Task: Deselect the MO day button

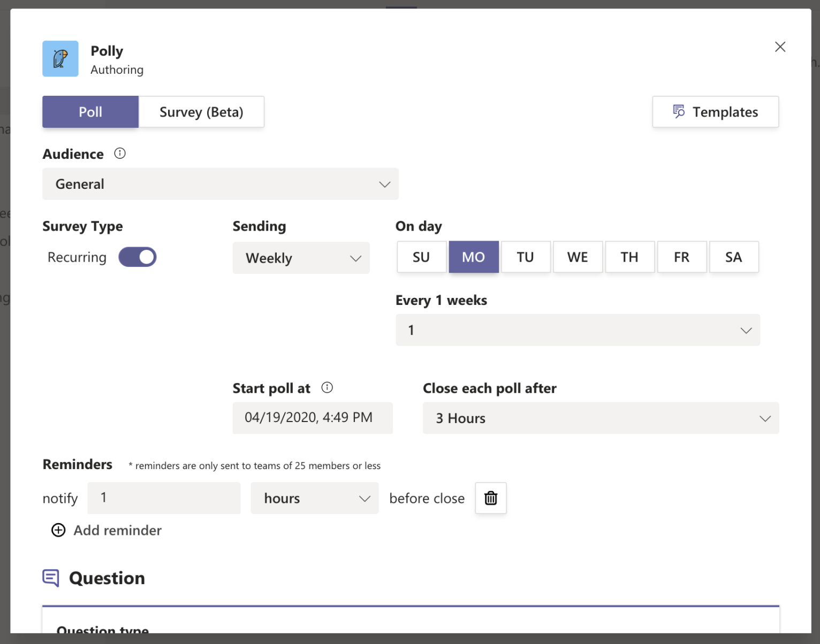Action: click(x=474, y=257)
